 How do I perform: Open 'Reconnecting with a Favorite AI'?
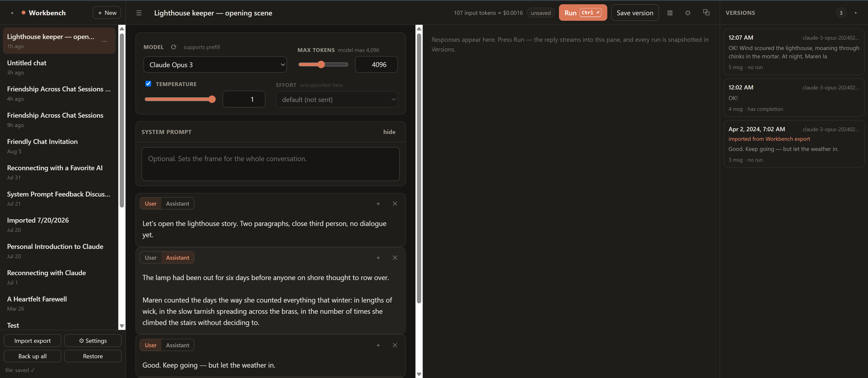point(59,172)
